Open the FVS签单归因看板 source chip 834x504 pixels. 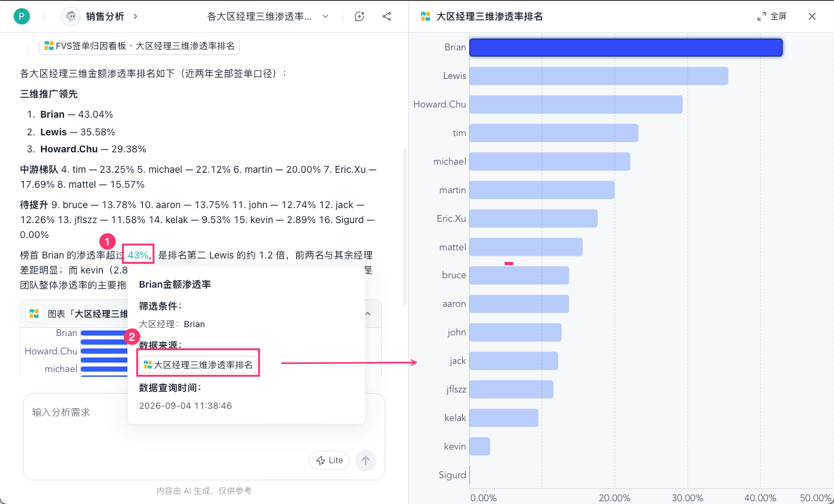[x=139, y=46]
